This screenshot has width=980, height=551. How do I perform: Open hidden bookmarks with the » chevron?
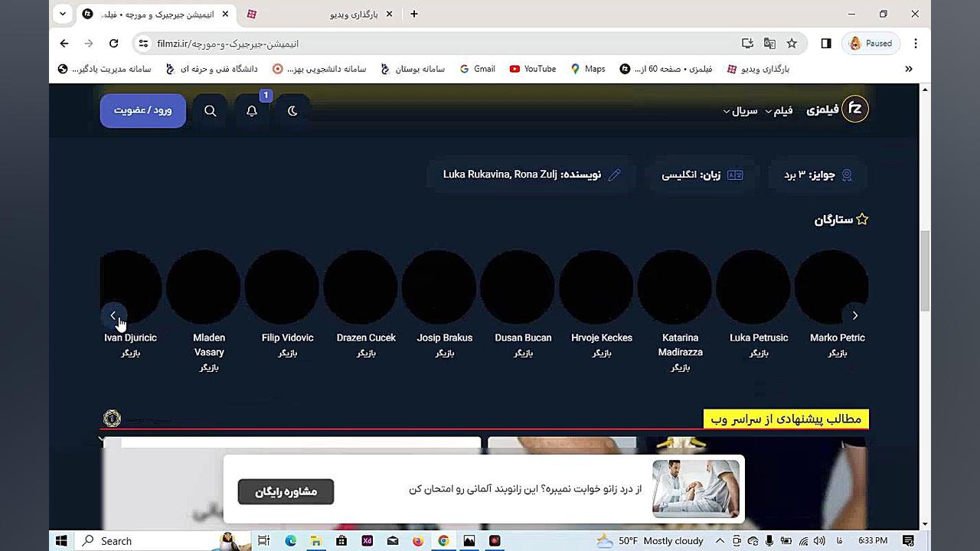point(909,69)
